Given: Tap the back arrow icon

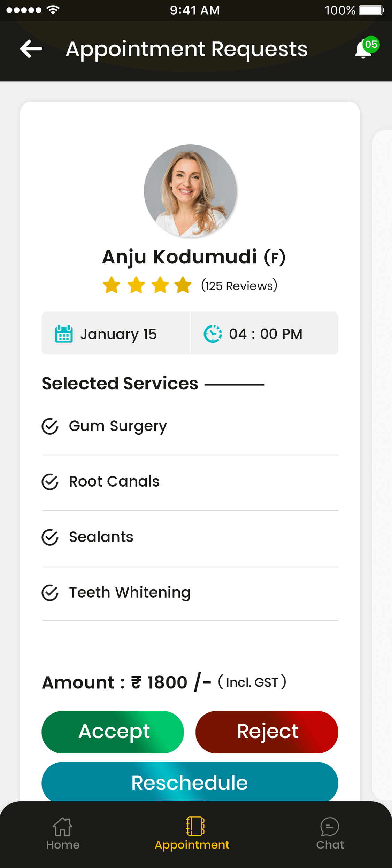Looking at the screenshot, I should click(31, 49).
